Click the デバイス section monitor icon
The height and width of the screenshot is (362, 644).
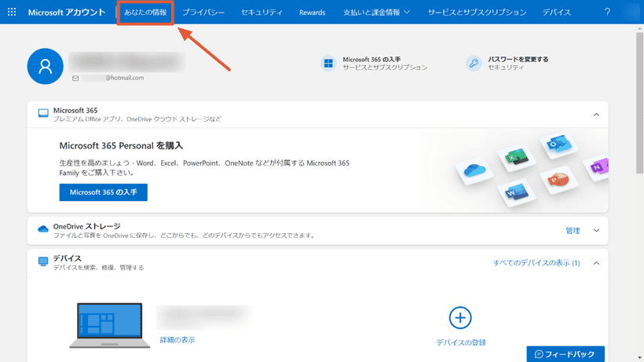(x=43, y=261)
